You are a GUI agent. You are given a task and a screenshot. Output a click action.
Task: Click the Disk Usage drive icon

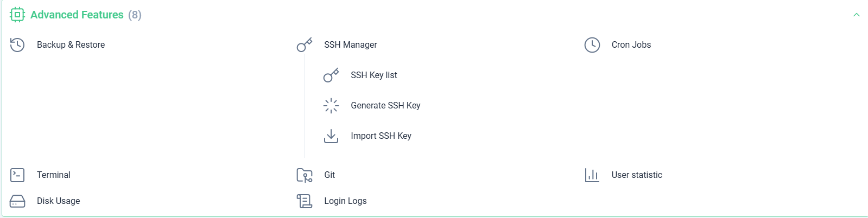[x=17, y=201]
